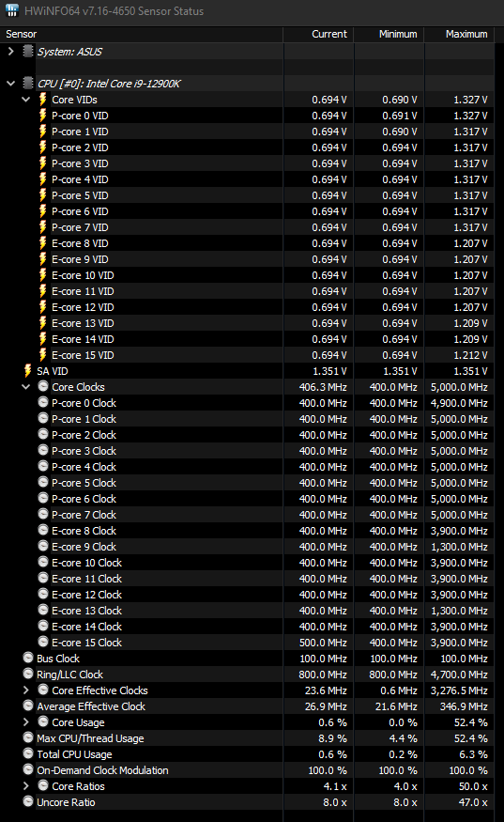Collapse the Core VIDs list

pos(26,99)
